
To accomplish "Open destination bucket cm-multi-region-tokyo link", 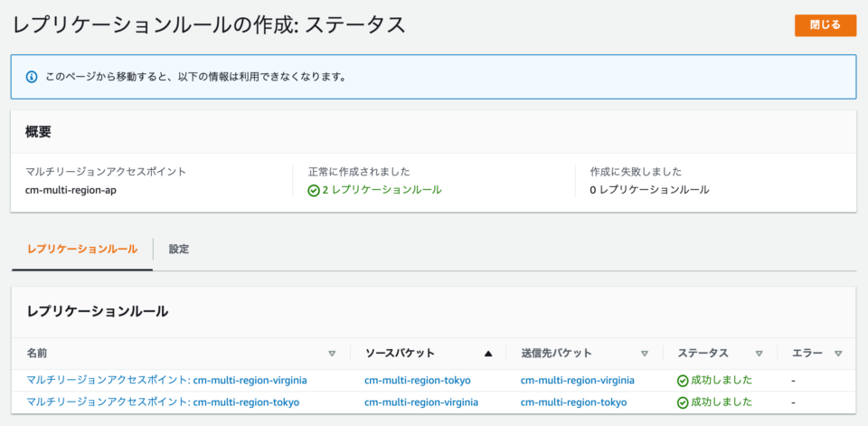I will point(573,402).
